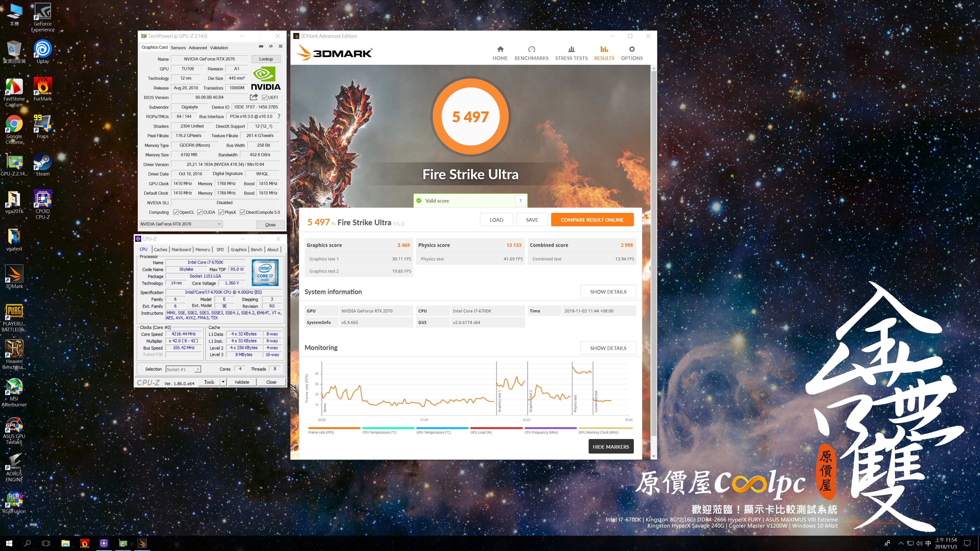The width and height of the screenshot is (980, 551).
Task: Open GPU-Z hamburger menu icon
Action: tap(280, 46)
